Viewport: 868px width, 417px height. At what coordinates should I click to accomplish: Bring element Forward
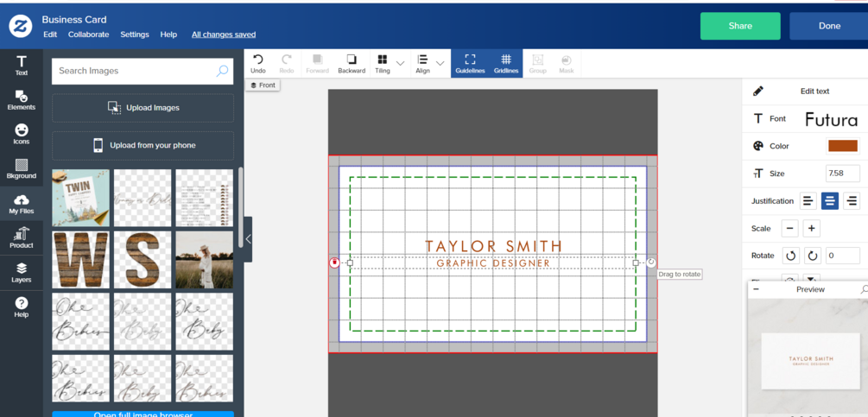click(x=317, y=64)
